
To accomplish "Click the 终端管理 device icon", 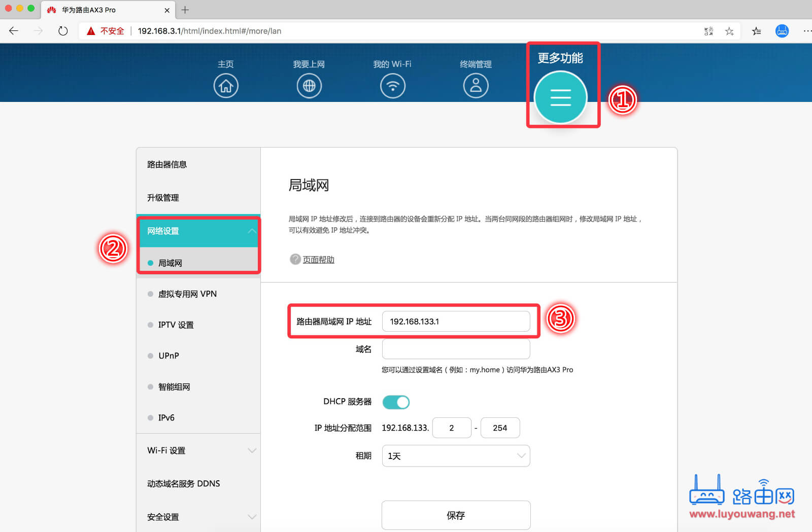I will click(x=476, y=85).
